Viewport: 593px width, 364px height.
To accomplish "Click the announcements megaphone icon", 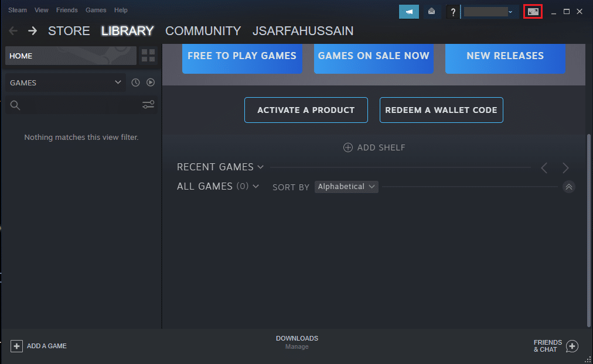I will [x=409, y=12].
